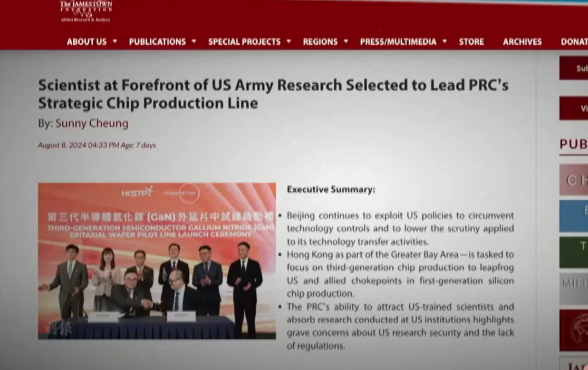The width and height of the screenshot is (588, 370).
Task: Open the pink sidebar publication tile
Action: (x=574, y=180)
